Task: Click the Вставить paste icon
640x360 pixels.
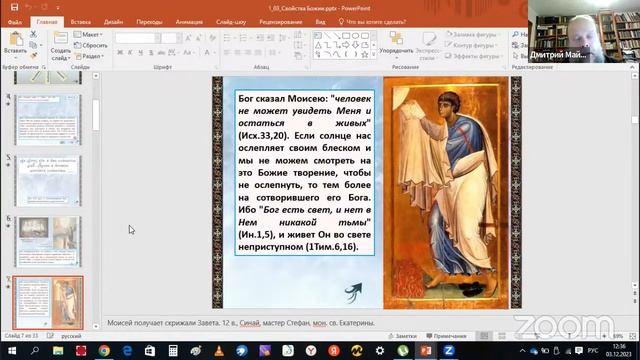Action: [16, 39]
